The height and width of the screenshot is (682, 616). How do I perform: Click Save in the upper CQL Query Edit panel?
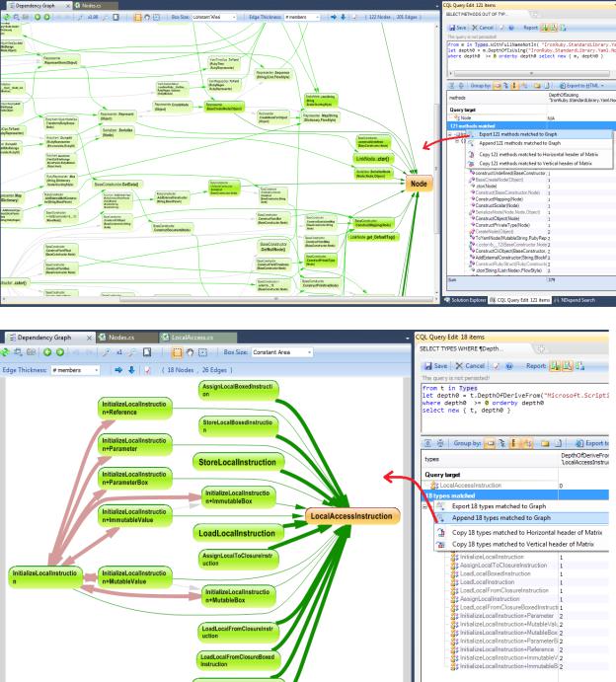pos(457,28)
